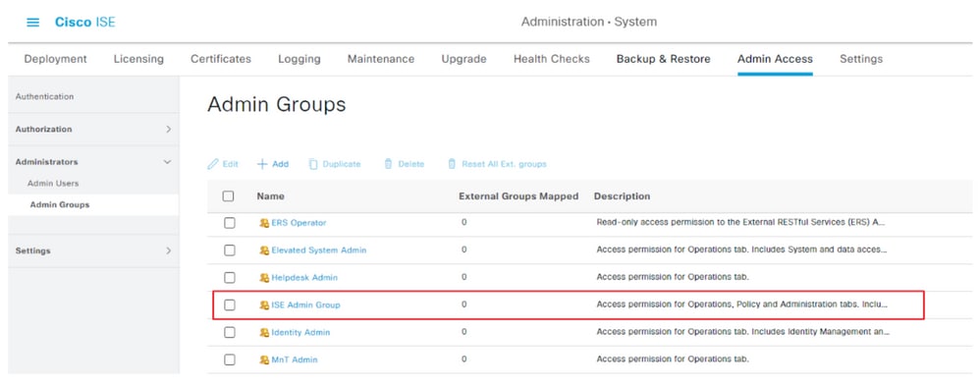
Task: Go to the Maintenance tab
Action: (381, 59)
